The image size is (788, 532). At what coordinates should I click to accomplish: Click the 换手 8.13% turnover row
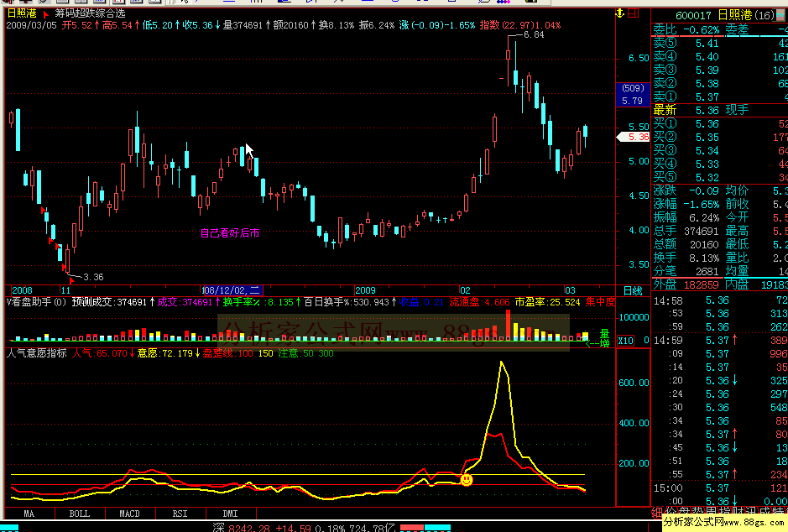686,258
